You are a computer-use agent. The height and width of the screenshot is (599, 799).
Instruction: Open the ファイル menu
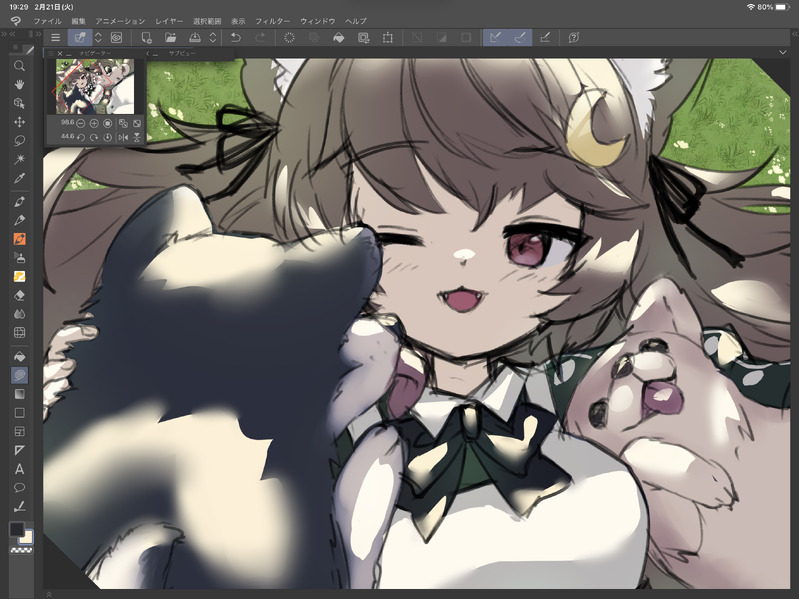pyautogui.click(x=47, y=21)
